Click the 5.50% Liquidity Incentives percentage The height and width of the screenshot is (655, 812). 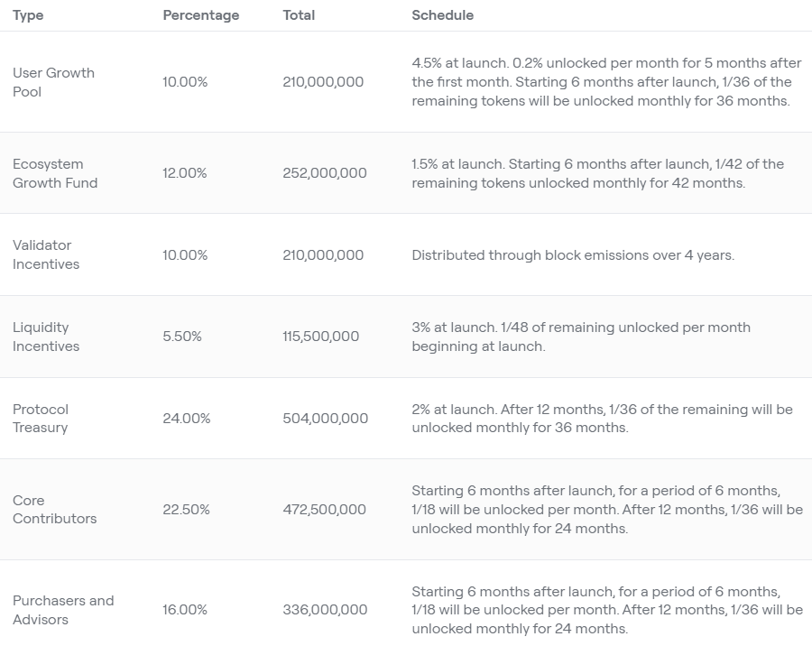click(182, 337)
